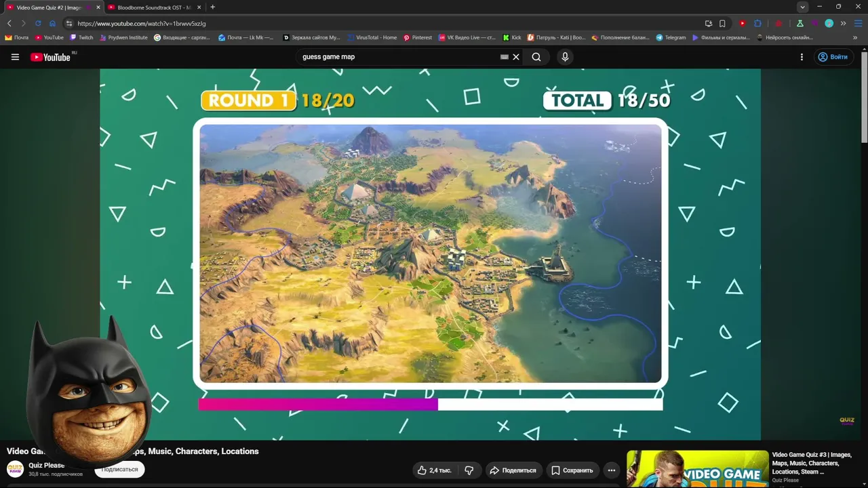
Task: Open the Почта bookmark
Action: [x=17, y=38]
